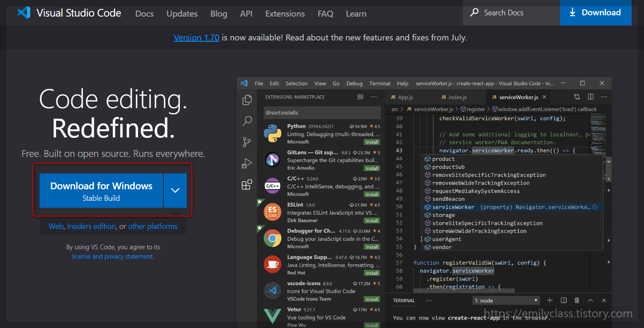Click the compare changes icon in the editor toolbar
Viewport: 644px width, 328px height.
577,97
